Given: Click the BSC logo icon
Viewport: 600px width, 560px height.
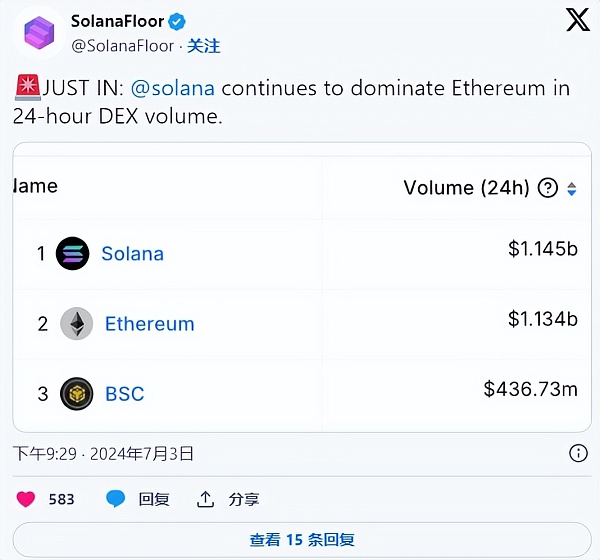Looking at the screenshot, I should point(76,394).
